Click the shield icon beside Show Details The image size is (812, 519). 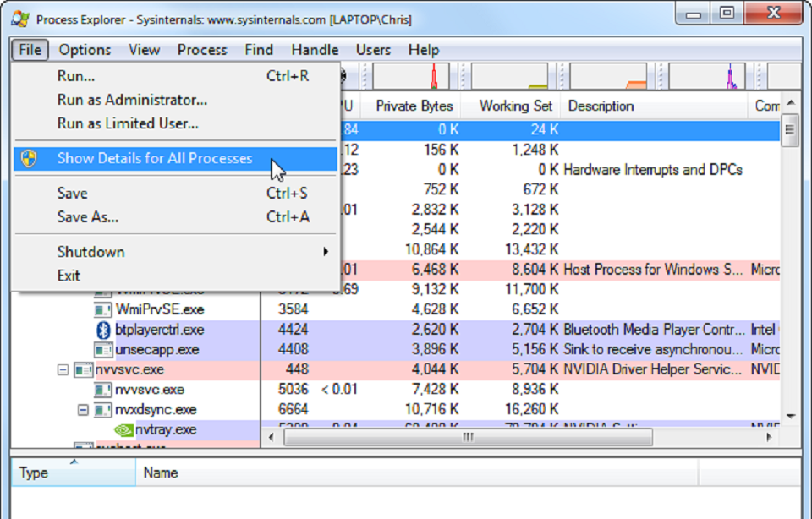29,158
